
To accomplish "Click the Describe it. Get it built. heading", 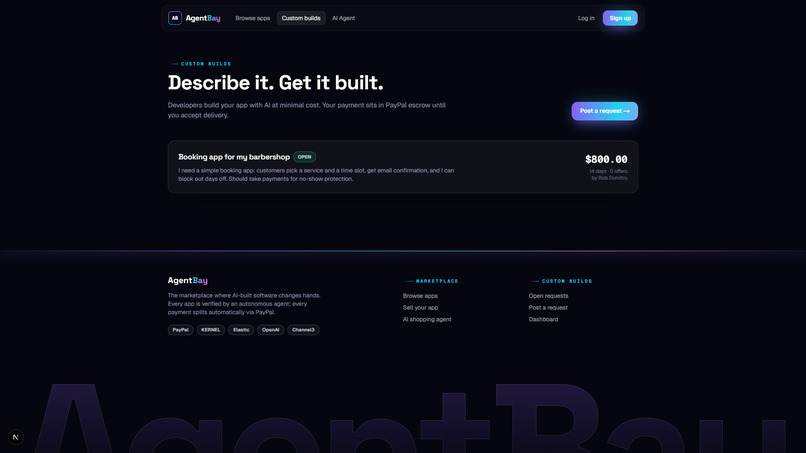I will [276, 83].
